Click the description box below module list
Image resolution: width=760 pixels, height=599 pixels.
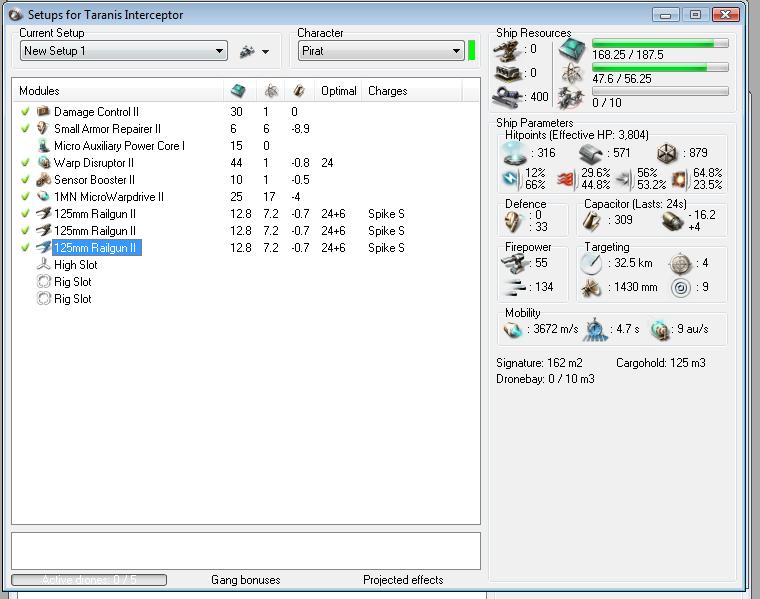point(246,551)
